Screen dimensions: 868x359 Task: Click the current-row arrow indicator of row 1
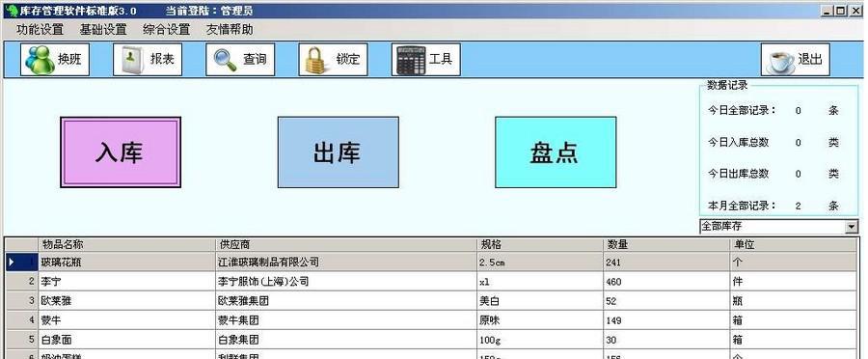tap(13, 262)
